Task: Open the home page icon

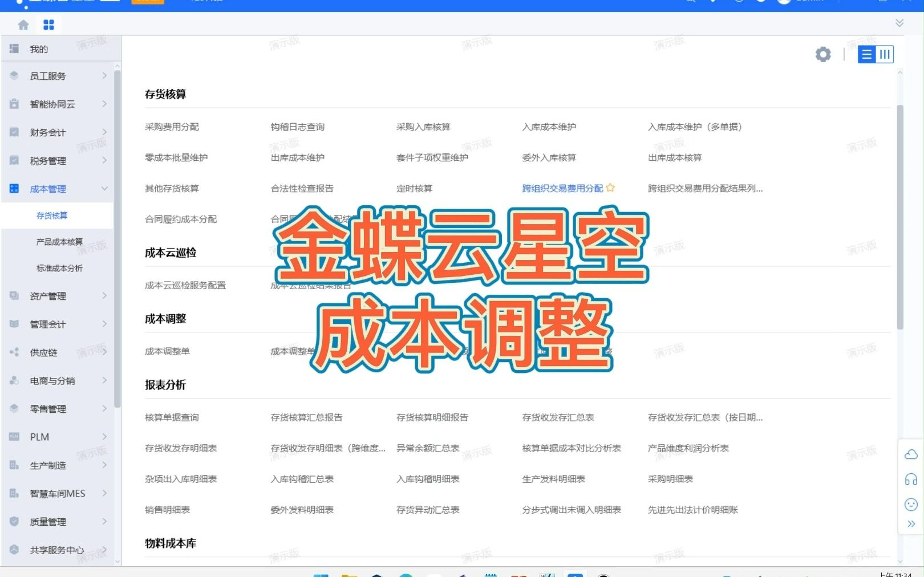Action: pos(23,25)
